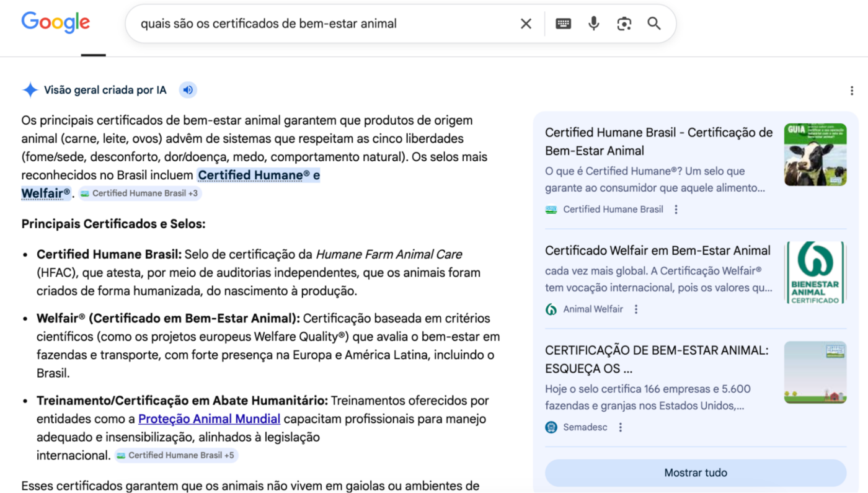Viewport: 868px width, 493px height.
Task: Open options for Animal Welfair source
Action: point(636,309)
